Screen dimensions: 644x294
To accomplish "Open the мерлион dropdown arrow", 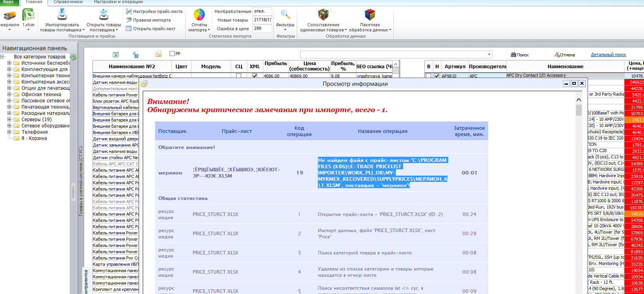I will [10, 30].
